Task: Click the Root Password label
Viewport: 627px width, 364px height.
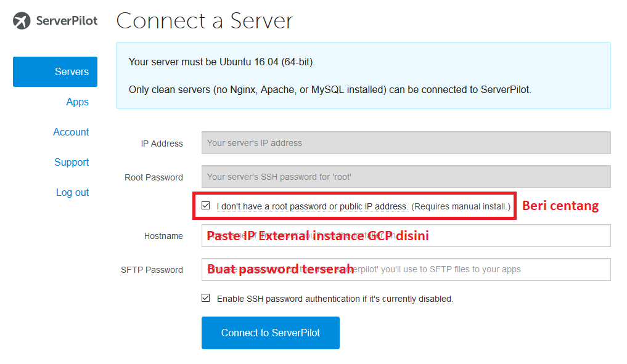Action: (x=154, y=177)
